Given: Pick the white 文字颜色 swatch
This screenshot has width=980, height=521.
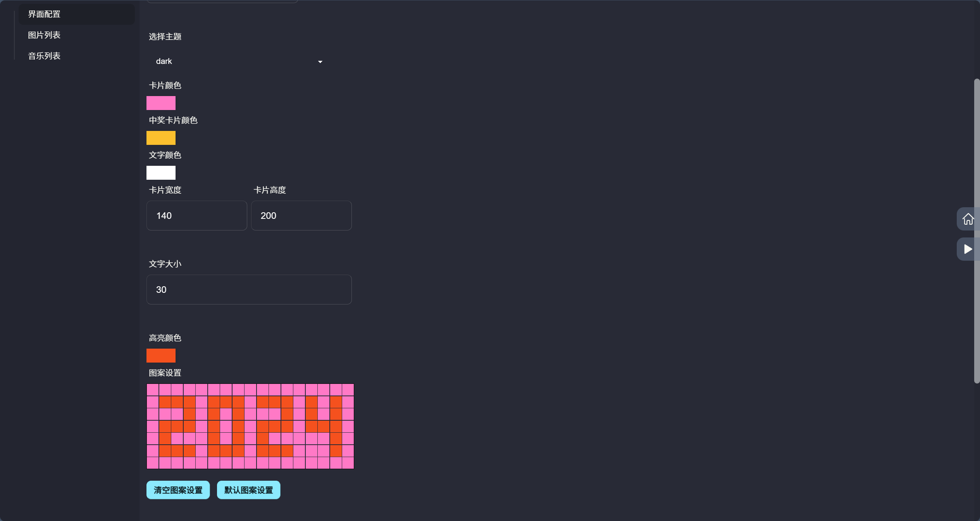Looking at the screenshot, I should 161,173.
